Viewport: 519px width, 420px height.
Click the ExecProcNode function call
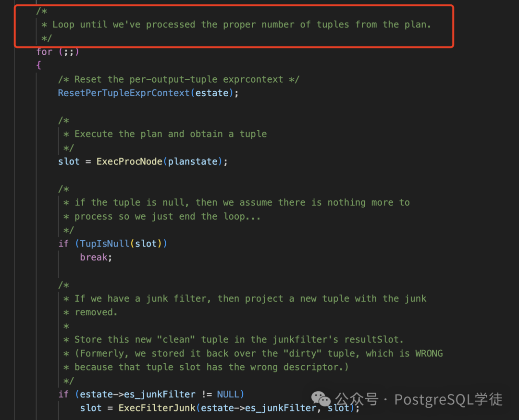[129, 161]
